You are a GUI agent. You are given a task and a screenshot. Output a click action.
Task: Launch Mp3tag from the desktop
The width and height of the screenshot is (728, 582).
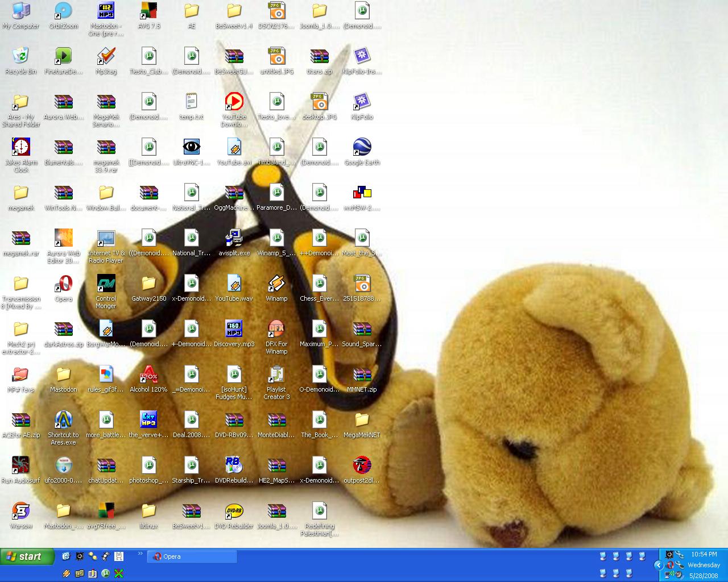(106, 56)
